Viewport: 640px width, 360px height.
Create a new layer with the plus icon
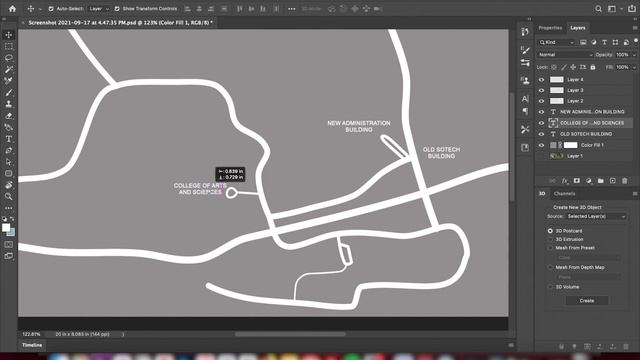613,180
